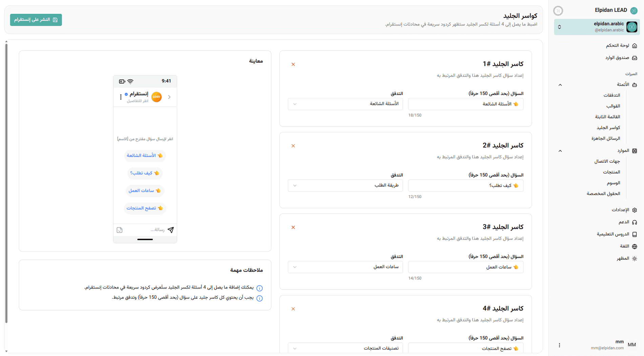
Task: Collapse the الموارد section chevron
Action: (x=560, y=151)
